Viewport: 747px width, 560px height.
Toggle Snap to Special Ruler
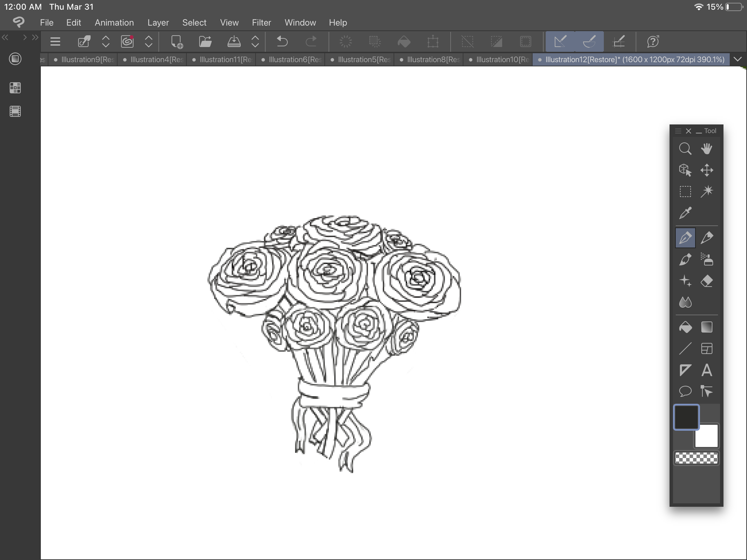pyautogui.click(x=589, y=42)
